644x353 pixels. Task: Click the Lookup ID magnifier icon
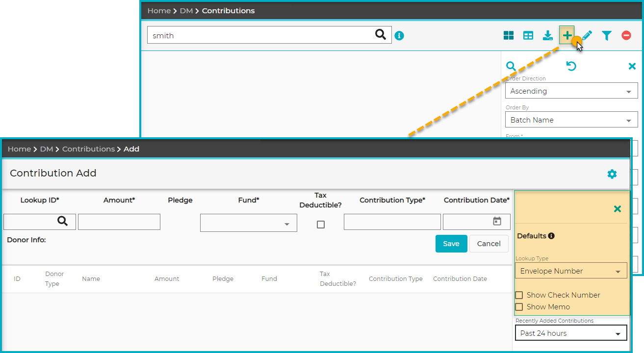[x=62, y=221]
